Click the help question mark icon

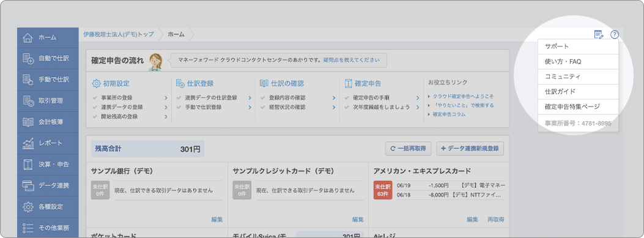click(x=615, y=34)
